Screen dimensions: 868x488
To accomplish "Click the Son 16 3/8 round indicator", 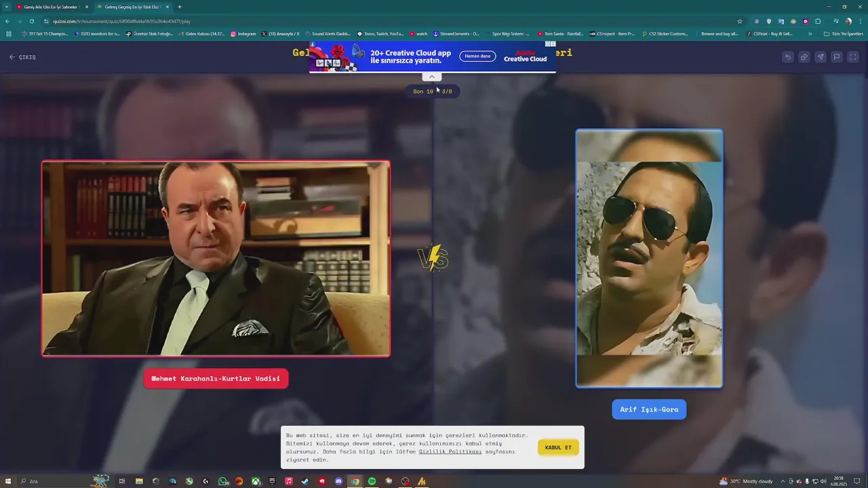I will (x=433, y=91).
